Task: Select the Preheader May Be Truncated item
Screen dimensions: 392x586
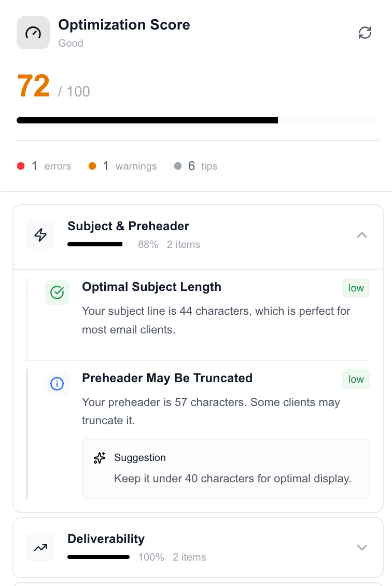Action: point(167,378)
